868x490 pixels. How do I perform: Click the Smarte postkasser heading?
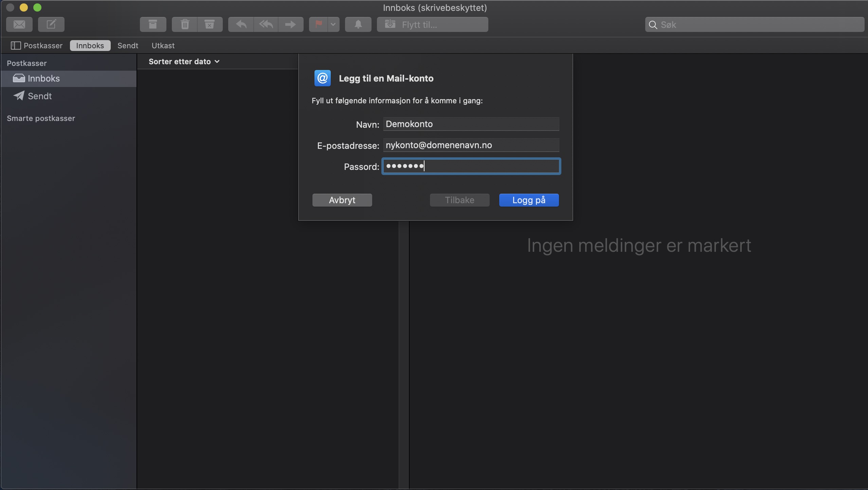41,118
